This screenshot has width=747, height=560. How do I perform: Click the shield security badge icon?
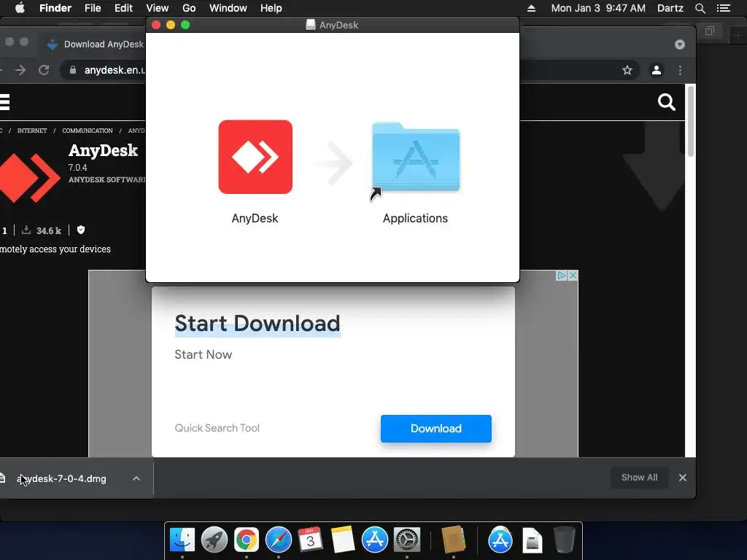[x=81, y=230]
